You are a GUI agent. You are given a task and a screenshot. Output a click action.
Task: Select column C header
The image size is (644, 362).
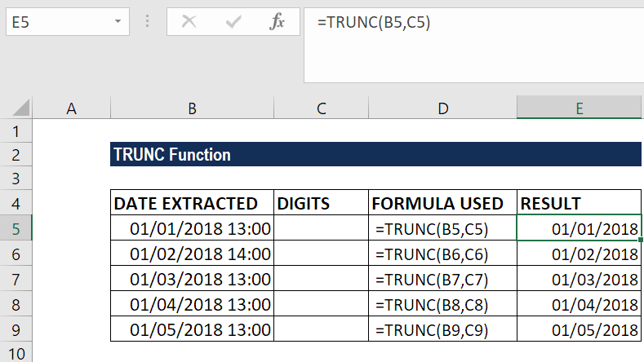[x=321, y=108]
